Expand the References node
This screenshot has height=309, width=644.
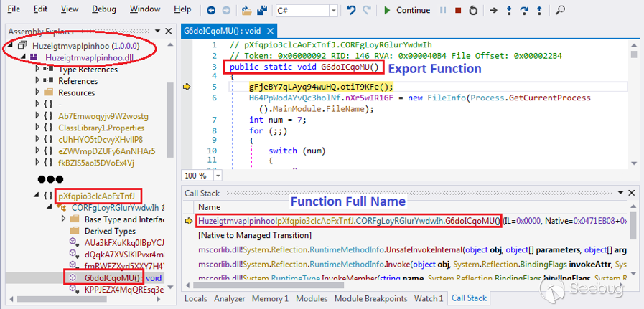point(38,80)
